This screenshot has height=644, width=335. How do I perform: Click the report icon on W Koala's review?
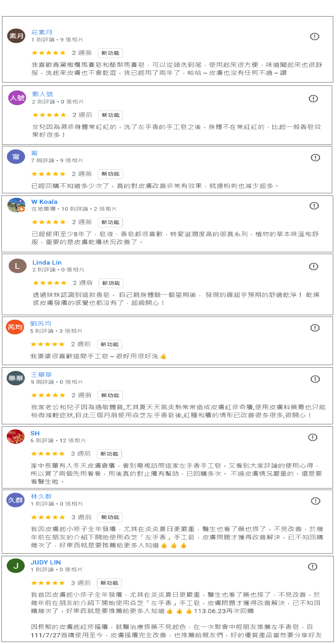tap(314, 206)
